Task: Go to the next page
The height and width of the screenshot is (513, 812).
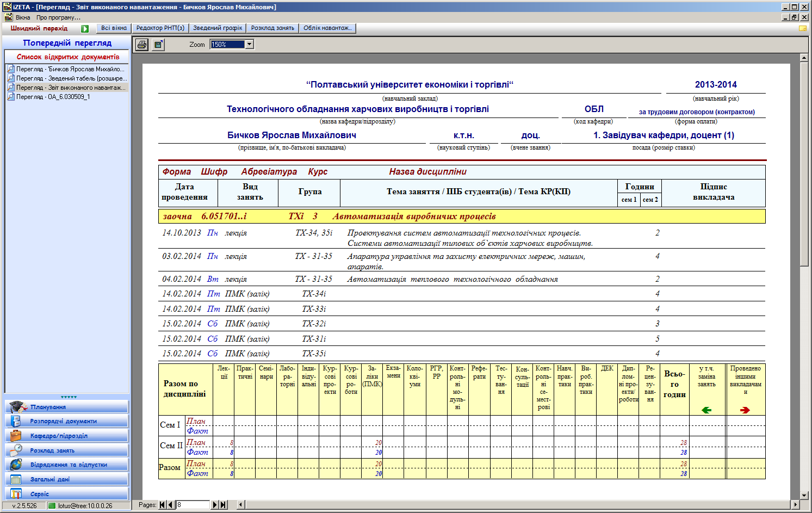Action: click(x=215, y=505)
